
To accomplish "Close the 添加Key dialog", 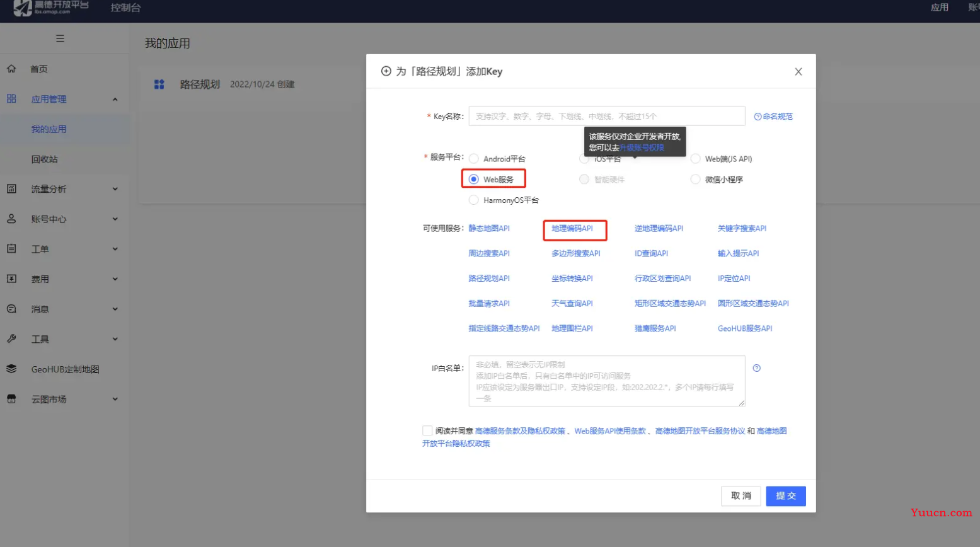I will (798, 72).
